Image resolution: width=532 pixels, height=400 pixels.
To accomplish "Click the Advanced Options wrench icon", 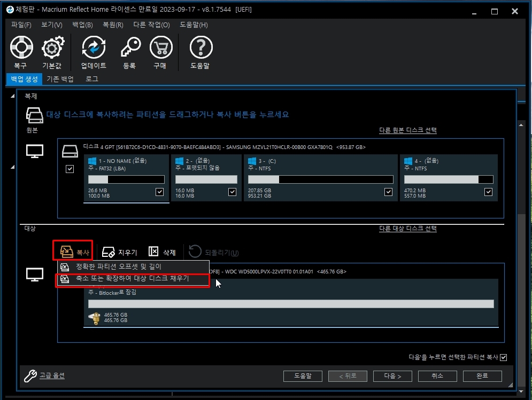I will click(30, 375).
